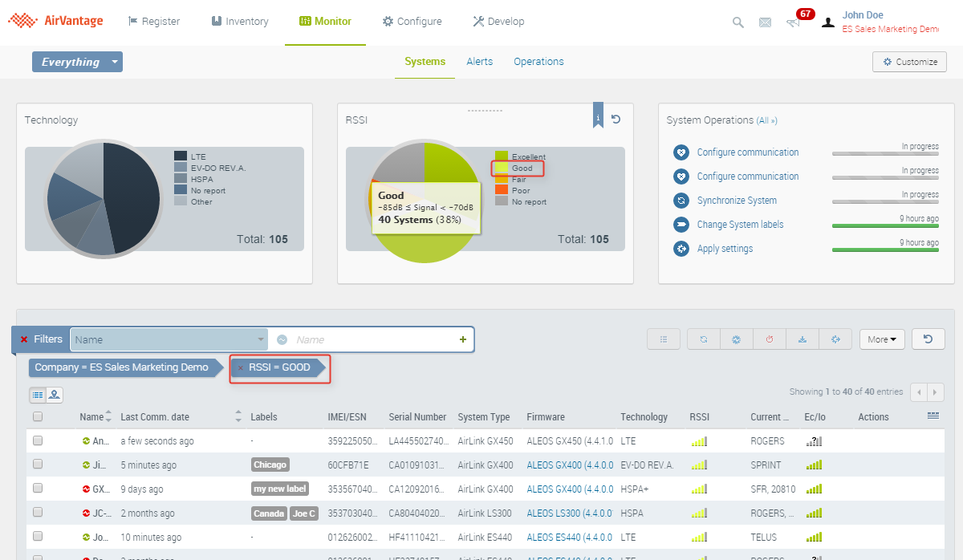Remove the RSSI = GOOD filter
The width and height of the screenshot is (963, 560).
241,368
